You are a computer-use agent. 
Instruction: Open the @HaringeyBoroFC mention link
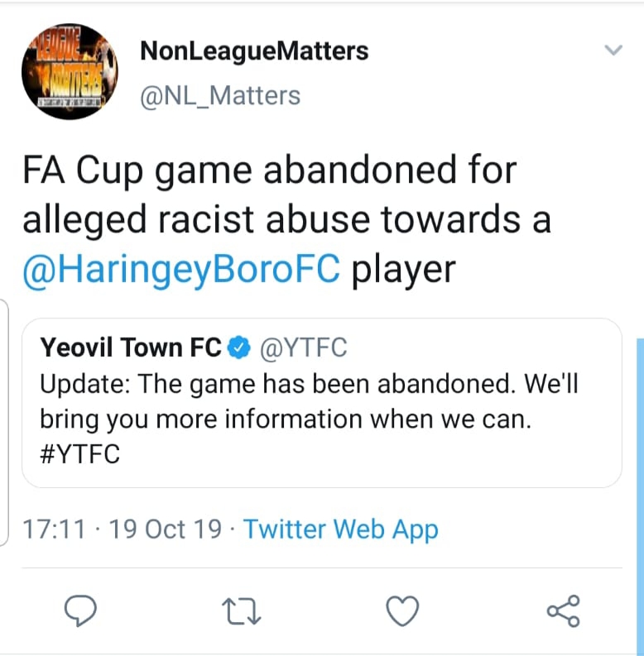click(181, 269)
